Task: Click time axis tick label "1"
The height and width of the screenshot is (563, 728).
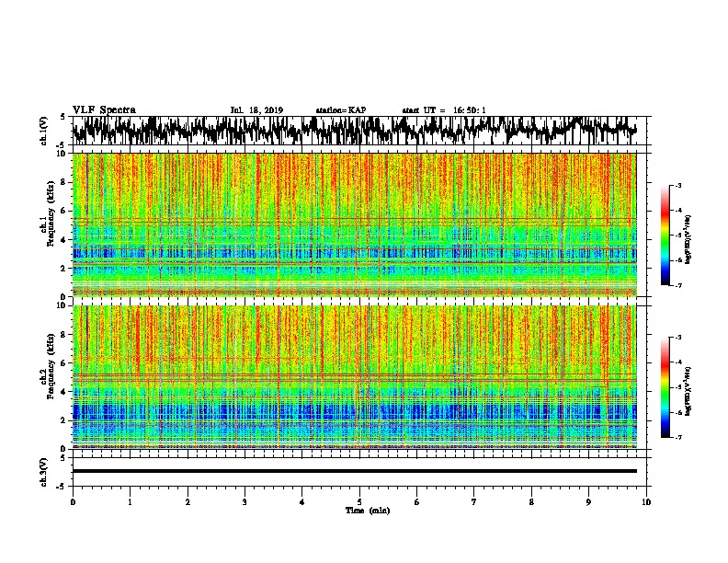Action: point(130,502)
